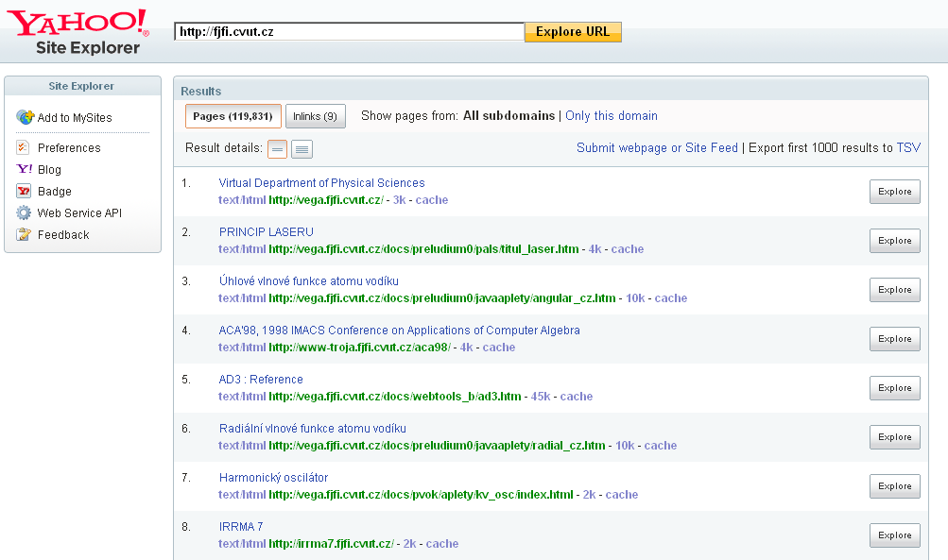The height and width of the screenshot is (560, 948).
Task: Click green URL http://www-troja.fjfi.cvut.cz/aca98/
Action: point(359,348)
